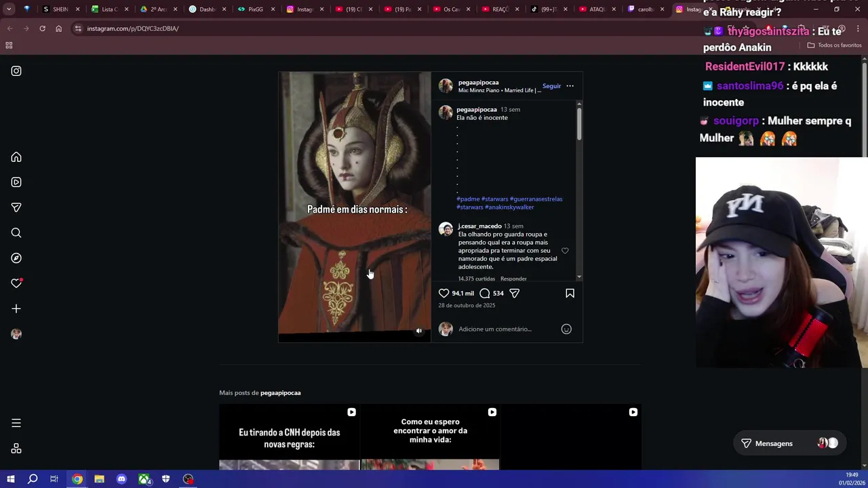Follow pegaapipocaa with the Seguir button

click(551, 86)
